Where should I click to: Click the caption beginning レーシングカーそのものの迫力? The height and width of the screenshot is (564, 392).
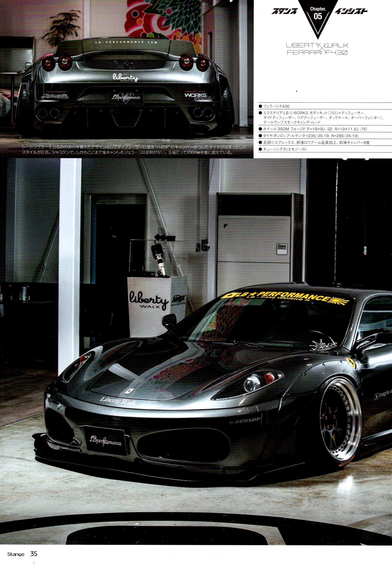(134, 150)
